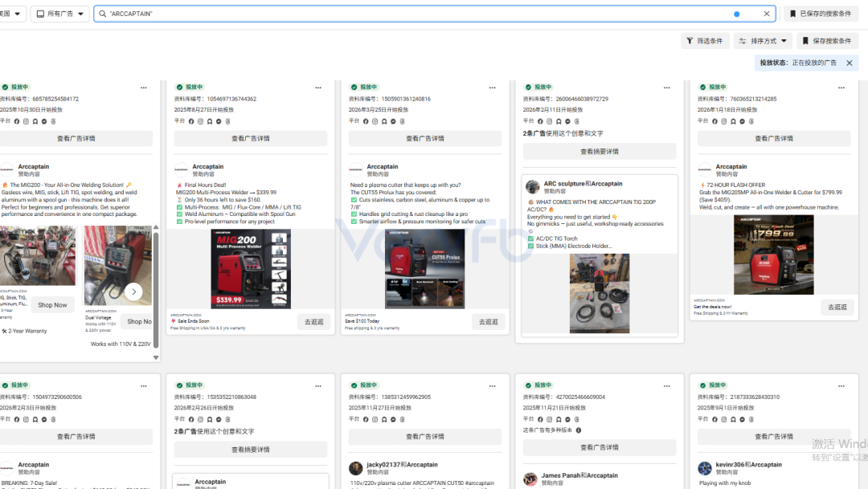Click Facebook platform icon on ad 1054697136744362
The width and height of the screenshot is (868, 489).
tap(191, 121)
